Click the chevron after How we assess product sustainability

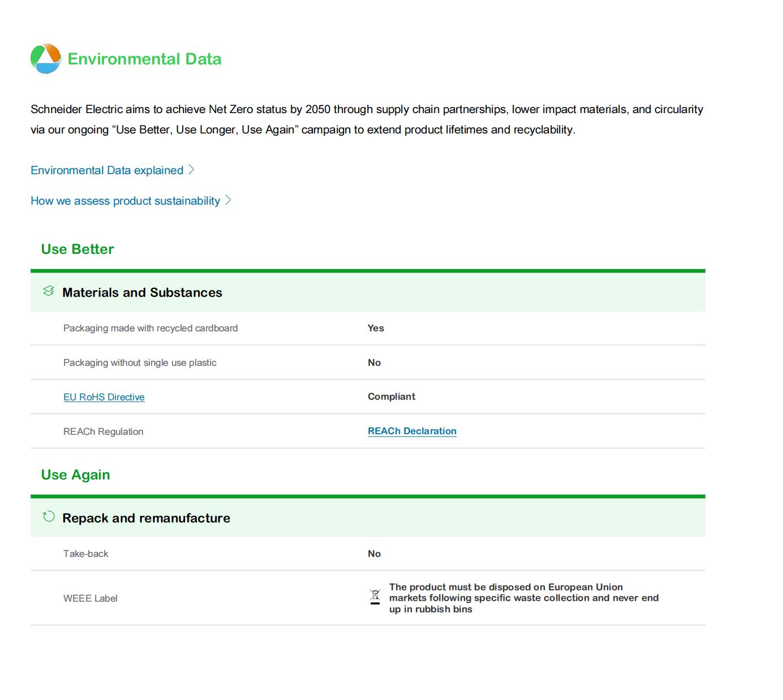pos(228,200)
